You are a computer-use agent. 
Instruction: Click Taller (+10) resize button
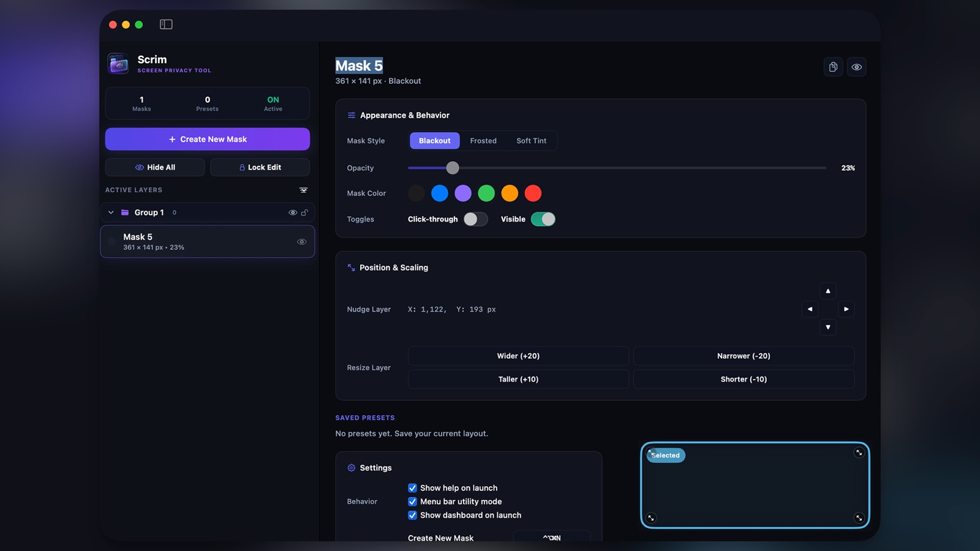click(x=518, y=380)
